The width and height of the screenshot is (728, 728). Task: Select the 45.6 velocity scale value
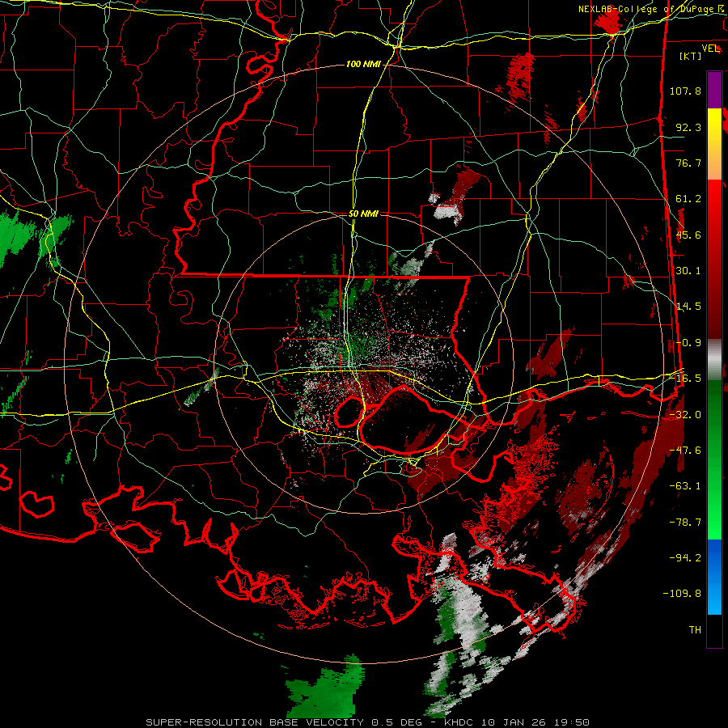pyautogui.click(x=688, y=235)
